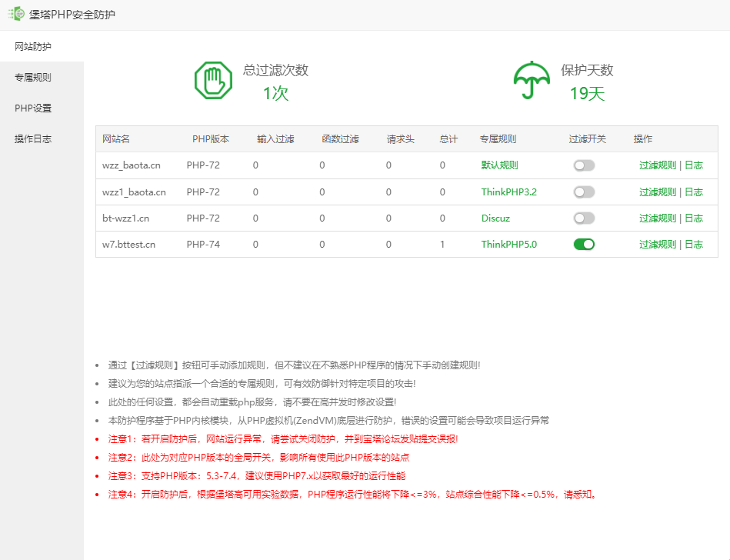The image size is (730, 560).
Task: Click the 堡塔PHP安全防护 logo icon
Action: click(16, 14)
